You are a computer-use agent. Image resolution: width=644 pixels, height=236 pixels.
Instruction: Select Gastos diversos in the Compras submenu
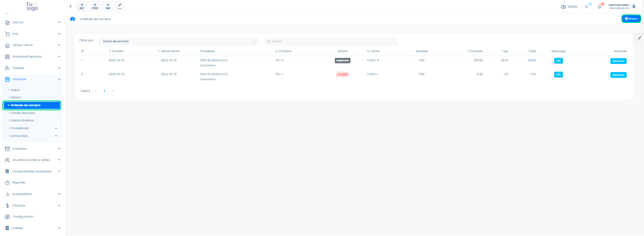pos(22,120)
